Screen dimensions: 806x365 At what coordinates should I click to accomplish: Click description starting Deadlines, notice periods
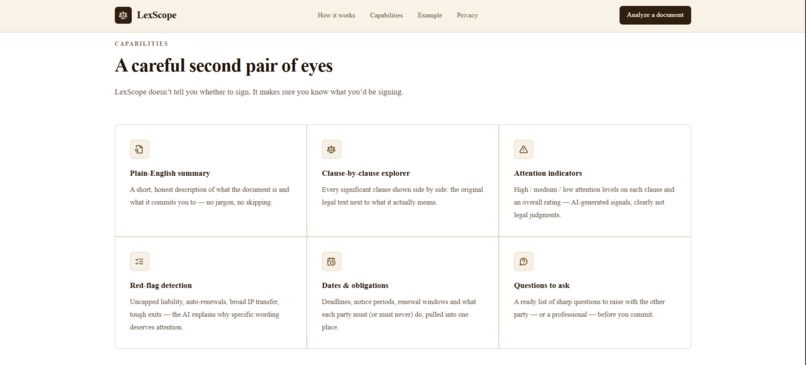click(x=399, y=315)
